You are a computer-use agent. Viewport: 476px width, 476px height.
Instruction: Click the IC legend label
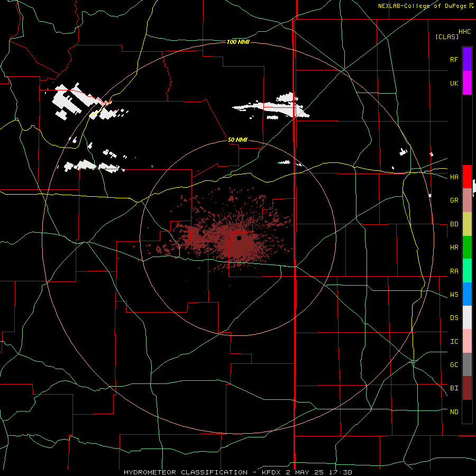click(454, 341)
